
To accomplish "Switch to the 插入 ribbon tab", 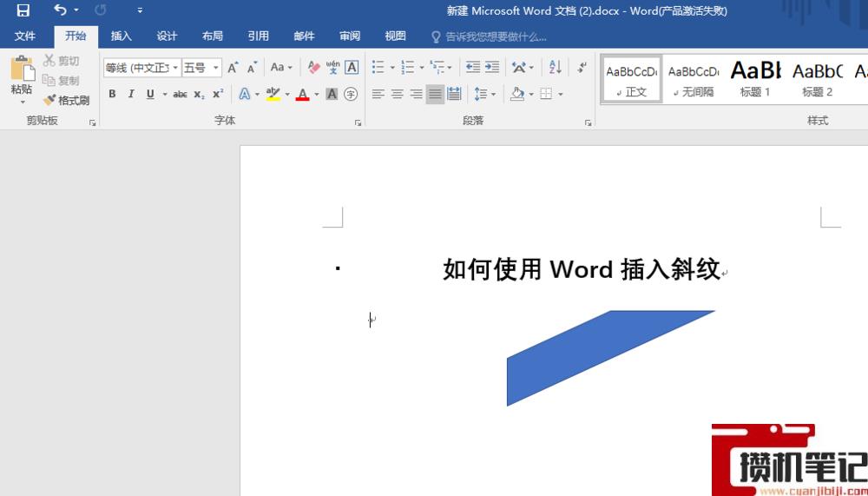I will pos(122,36).
